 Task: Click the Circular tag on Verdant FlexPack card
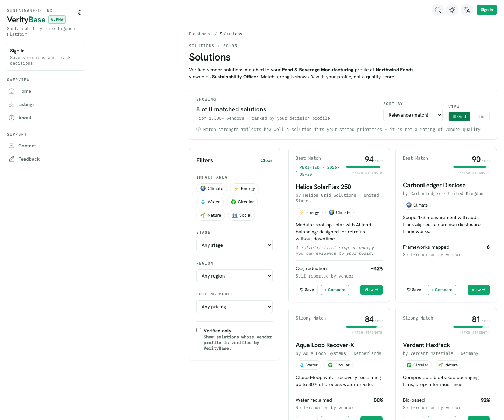click(417, 365)
